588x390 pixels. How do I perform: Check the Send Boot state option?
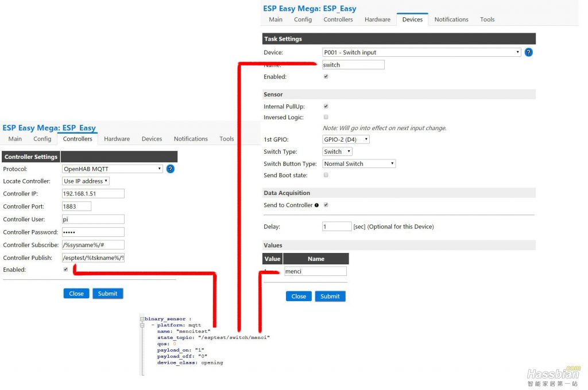(x=326, y=175)
